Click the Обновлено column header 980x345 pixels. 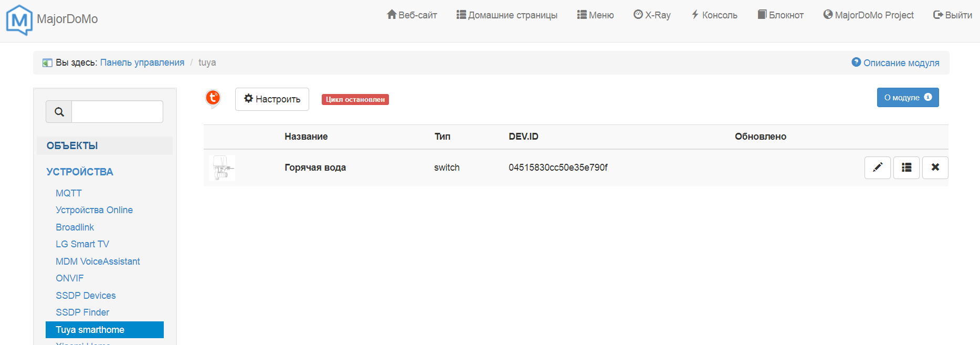coord(761,137)
